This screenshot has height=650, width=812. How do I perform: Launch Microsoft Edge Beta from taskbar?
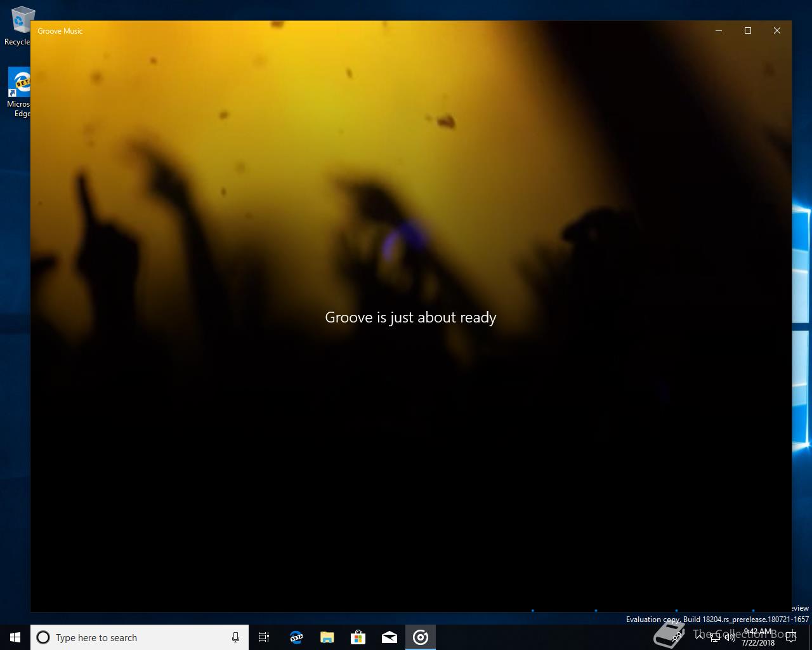[296, 637]
